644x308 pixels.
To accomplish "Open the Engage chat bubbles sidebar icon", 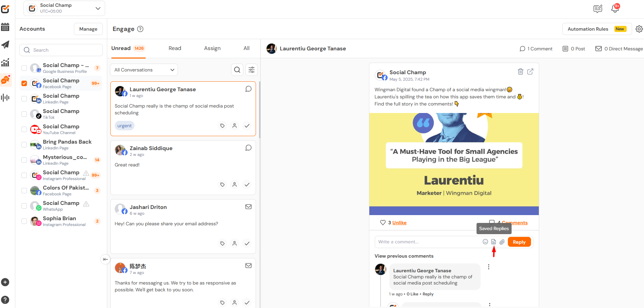I will [5, 80].
